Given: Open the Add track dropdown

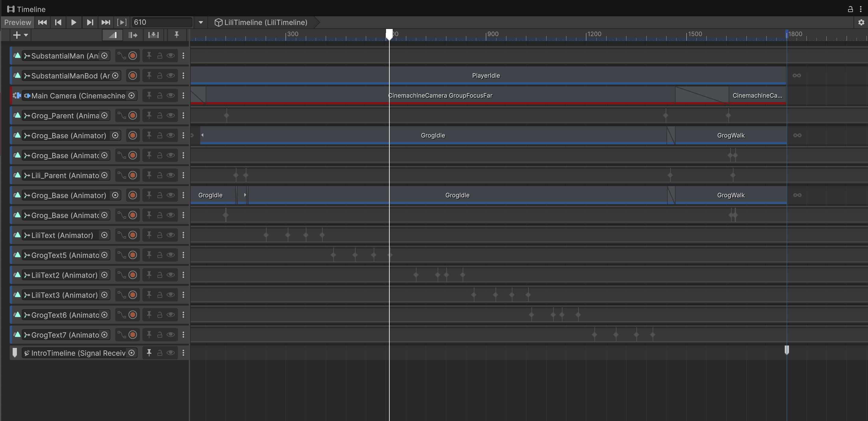Looking at the screenshot, I should pos(20,35).
